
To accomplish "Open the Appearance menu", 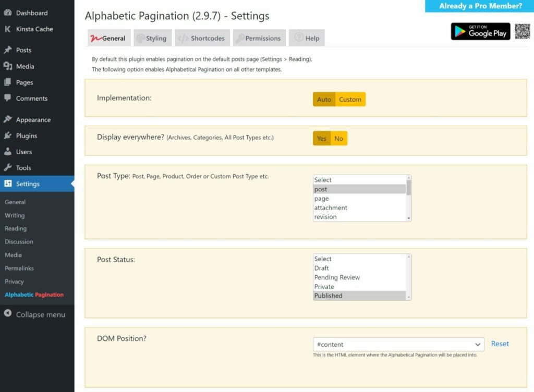I will point(33,119).
